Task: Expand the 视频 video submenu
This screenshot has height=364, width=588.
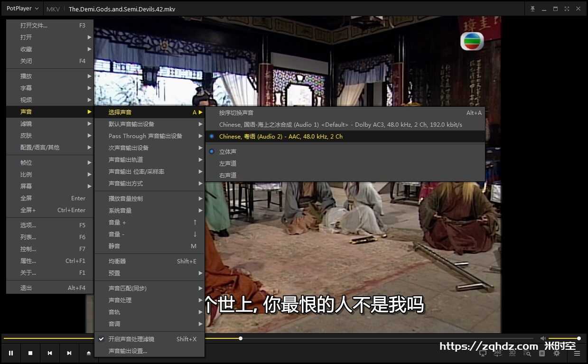Action: 50,100
